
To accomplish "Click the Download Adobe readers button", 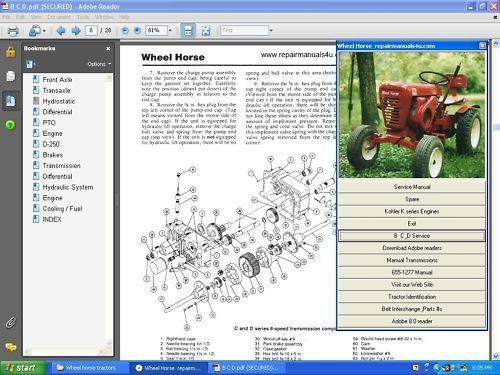I will pyautogui.click(x=412, y=248).
